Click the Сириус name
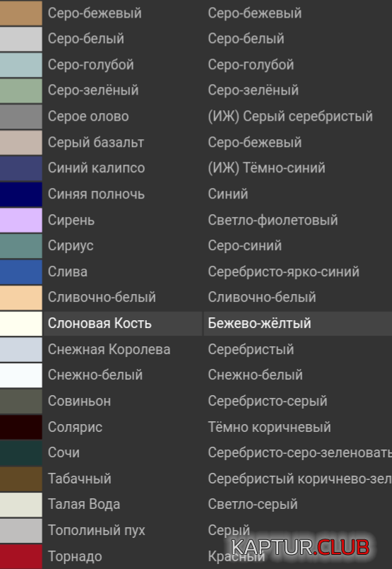This screenshot has height=569, width=392. click(x=71, y=246)
